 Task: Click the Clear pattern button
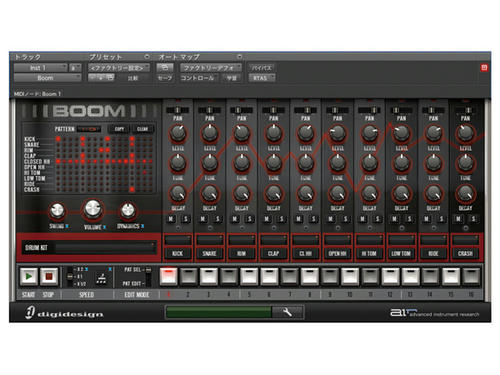pos(142,129)
